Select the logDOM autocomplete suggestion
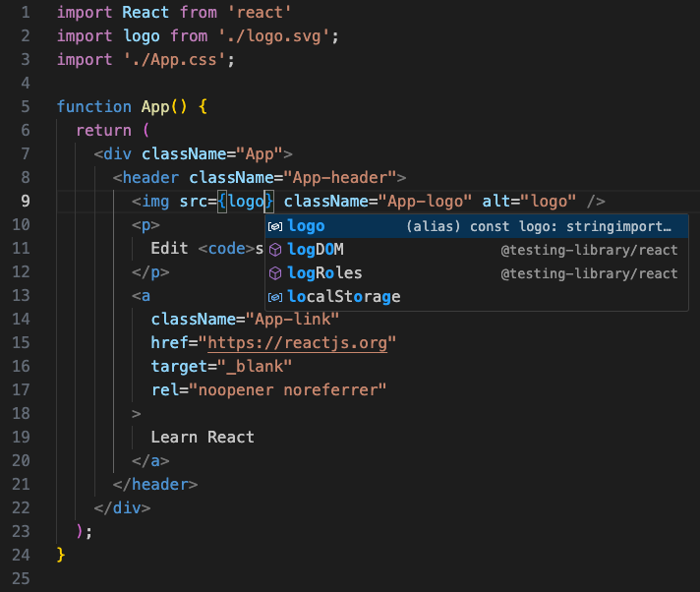This screenshot has width=700, height=592. pos(315,250)
